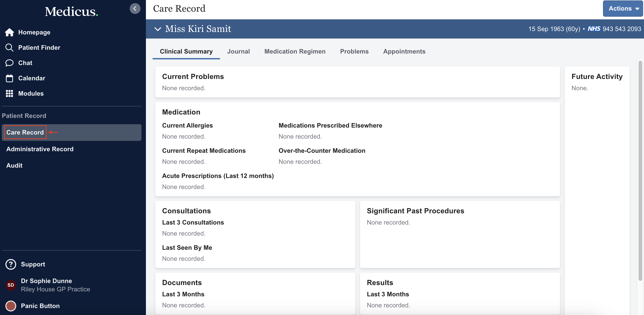Viewport: 644px width, 315px height.
Task: Click the SD avatar for Dr Sophie Dunne
Action: click(11, 285)
